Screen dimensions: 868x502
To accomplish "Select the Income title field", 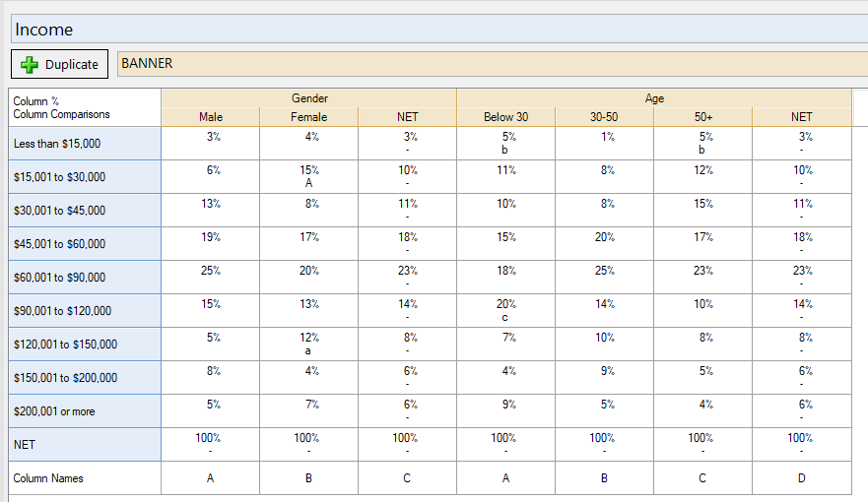I will [439, 30].
